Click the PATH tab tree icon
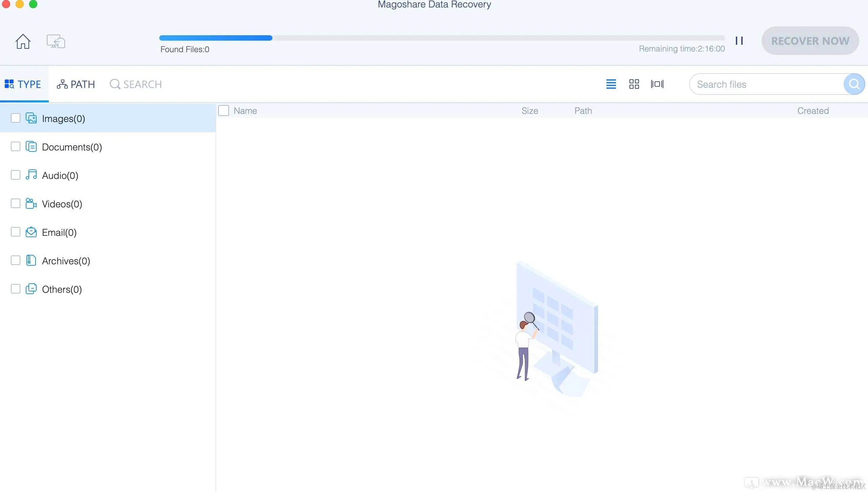This screenshot has width=868, height=492. coord(62,84)
